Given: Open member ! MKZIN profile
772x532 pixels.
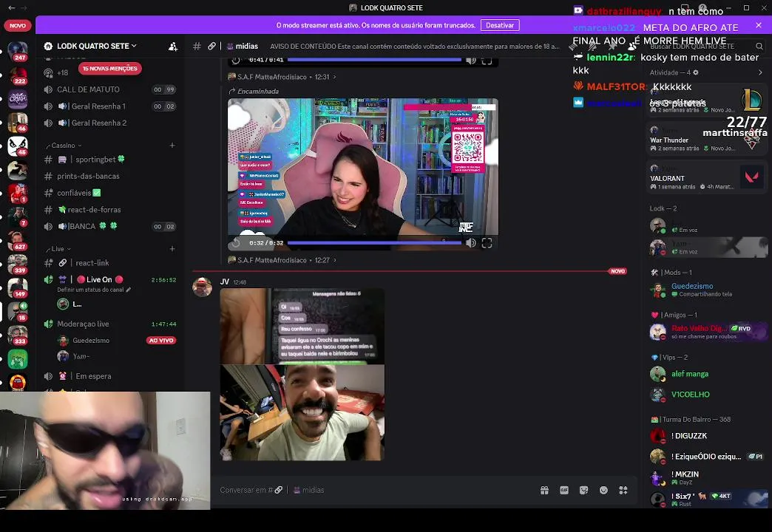Looking at the screenshot, I should (706, 477).
